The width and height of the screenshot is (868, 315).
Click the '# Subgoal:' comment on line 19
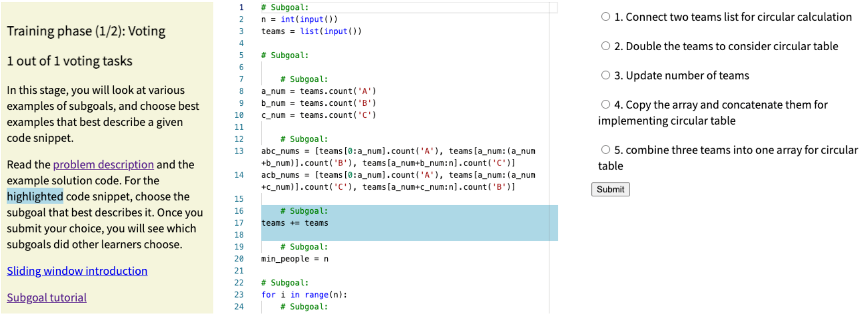(x=304, y=247)
